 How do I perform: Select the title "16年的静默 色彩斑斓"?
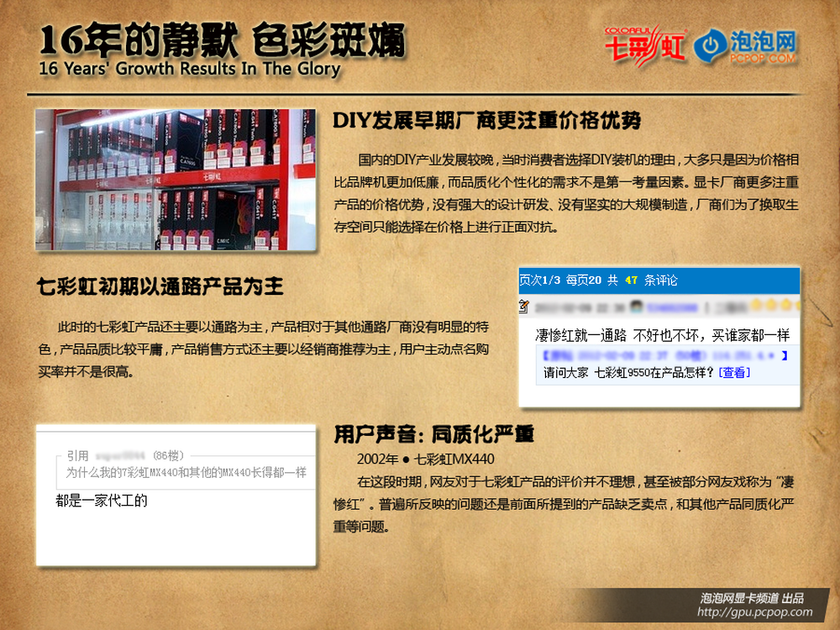tap(223, 39)
